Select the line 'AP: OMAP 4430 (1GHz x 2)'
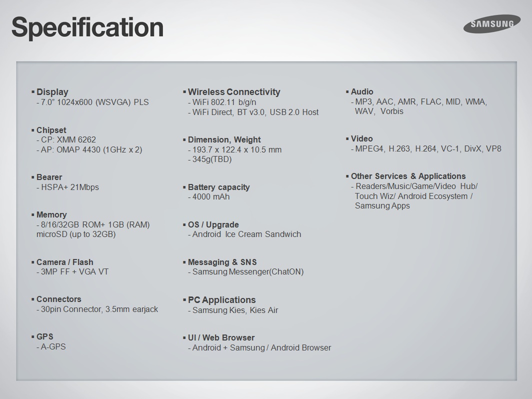This screenshot has width=532, height=399. (x=91, y=149)
